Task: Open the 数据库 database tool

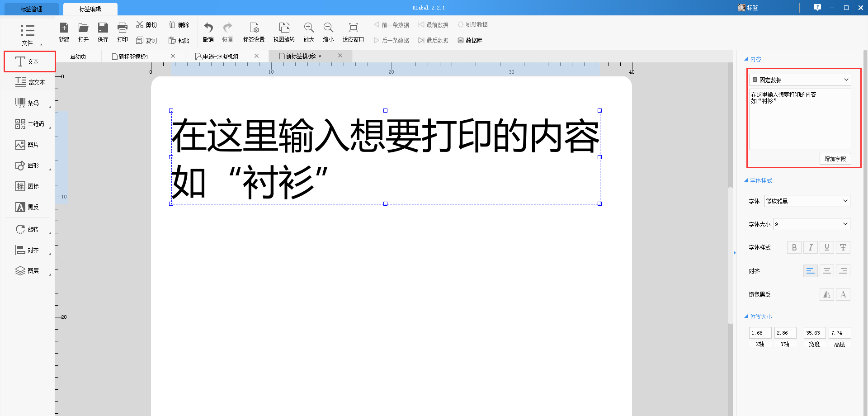Action: [470, 40]
